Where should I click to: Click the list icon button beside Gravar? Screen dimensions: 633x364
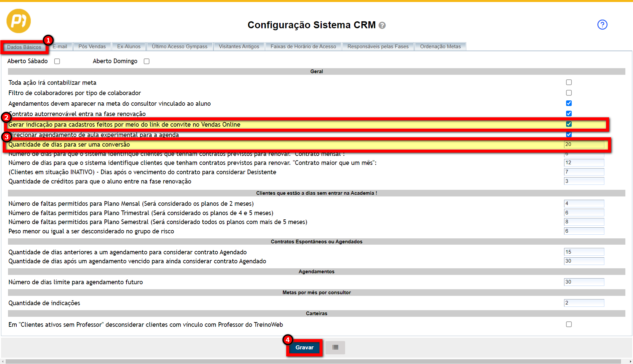point(335,347)
